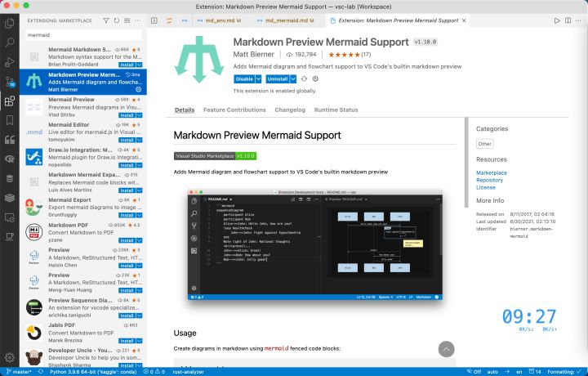
Task: Expand the Disable button dropdown arrow
Action: pos(258,78)
